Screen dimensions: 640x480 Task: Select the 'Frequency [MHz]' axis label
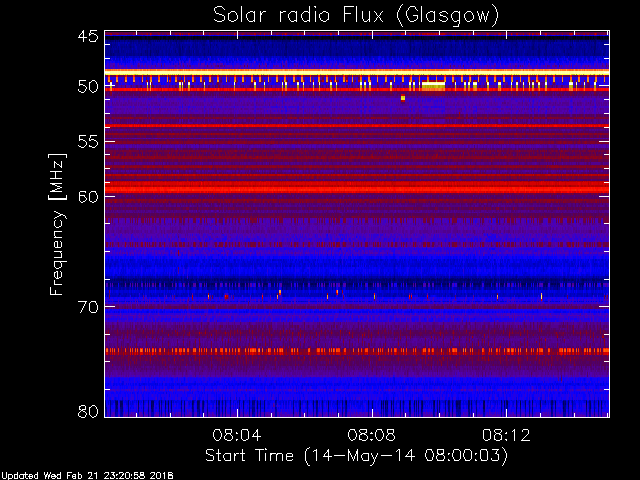point(57,224)
